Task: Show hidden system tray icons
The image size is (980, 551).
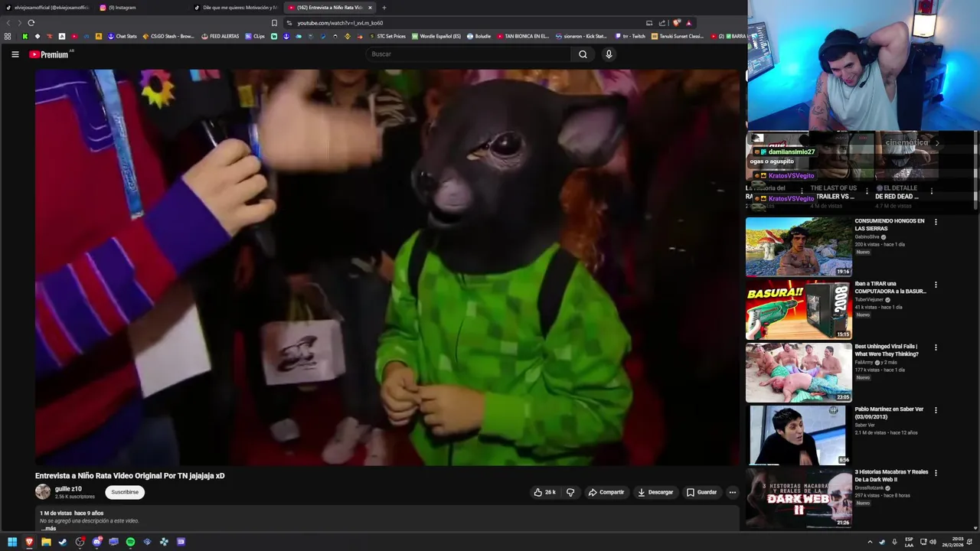Action: coord(870,542)
